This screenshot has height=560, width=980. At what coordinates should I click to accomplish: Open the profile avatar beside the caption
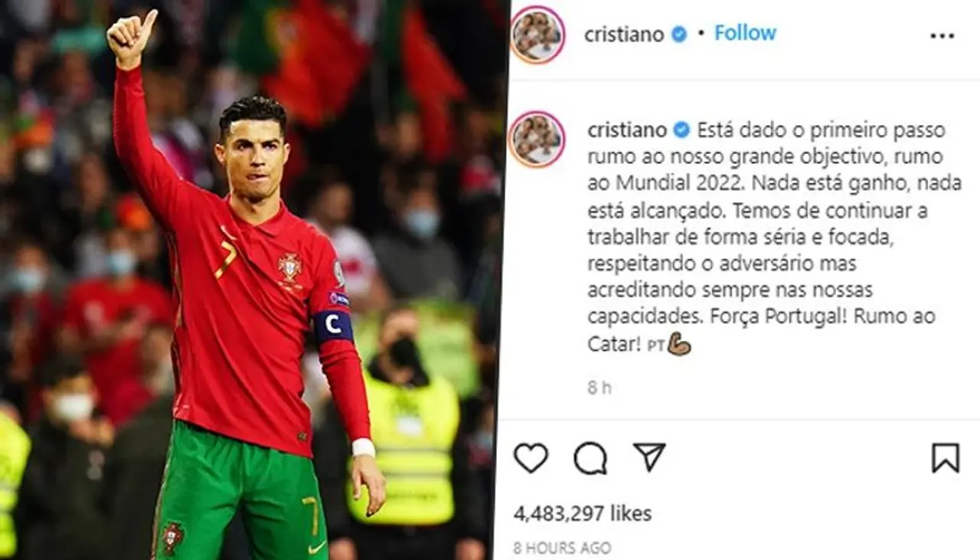537,139
